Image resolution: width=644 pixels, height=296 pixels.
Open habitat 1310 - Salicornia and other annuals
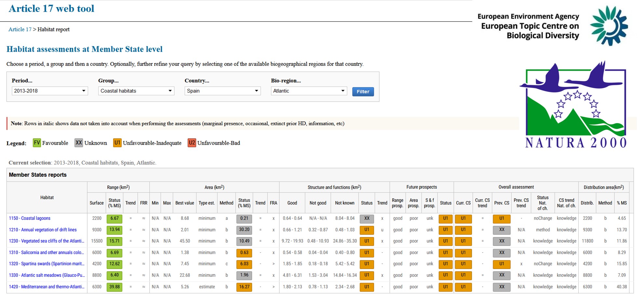point(47,252)
